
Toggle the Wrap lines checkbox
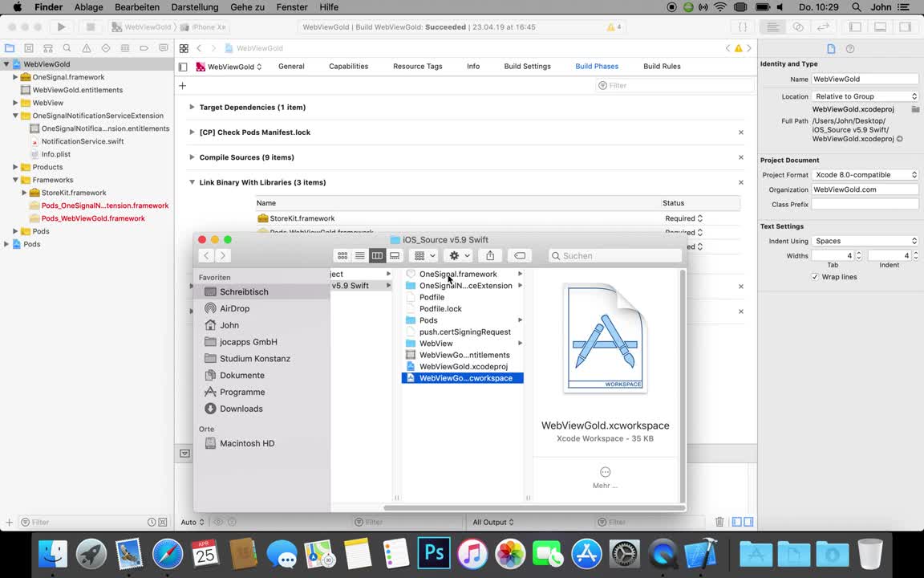tap(815, 277)
